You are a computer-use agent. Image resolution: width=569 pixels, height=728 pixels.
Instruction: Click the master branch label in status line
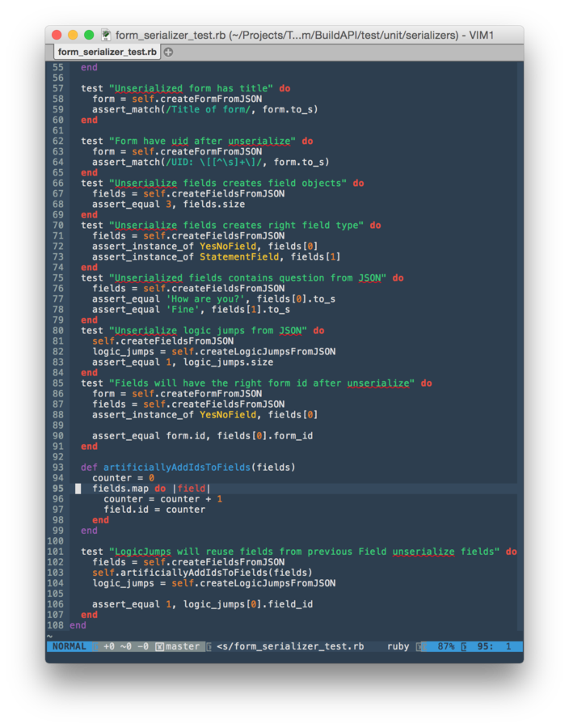[182, 646]
